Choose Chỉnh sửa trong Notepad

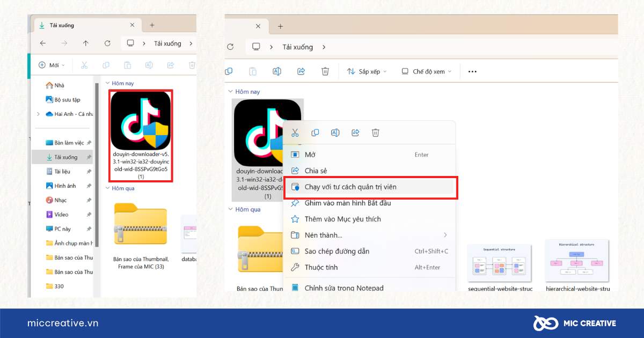pos(369,287)
